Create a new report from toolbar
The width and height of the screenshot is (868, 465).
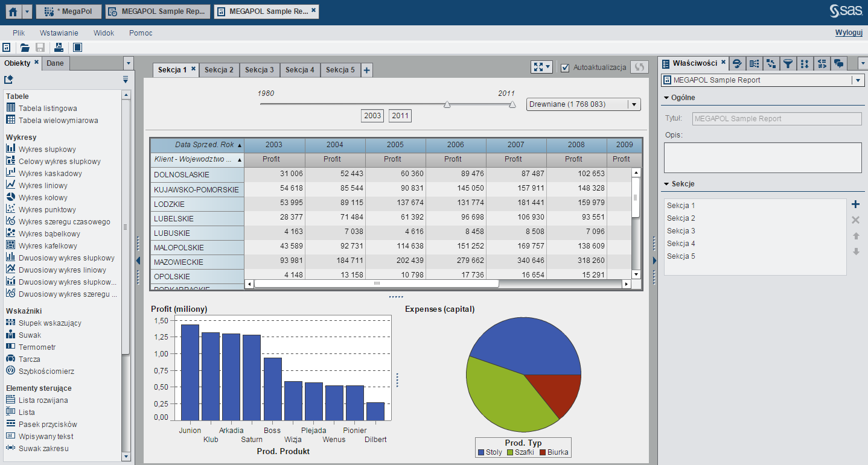click(x=7, y=47)
